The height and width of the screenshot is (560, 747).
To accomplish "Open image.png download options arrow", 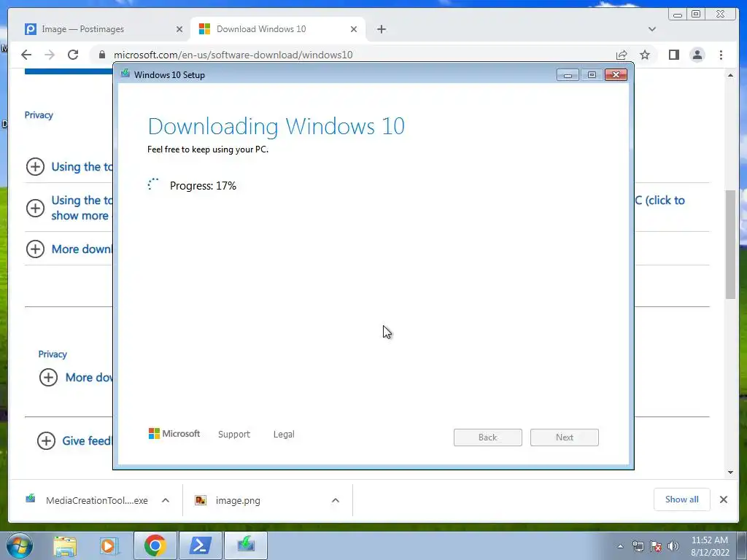I will click(x=336, y=500).
